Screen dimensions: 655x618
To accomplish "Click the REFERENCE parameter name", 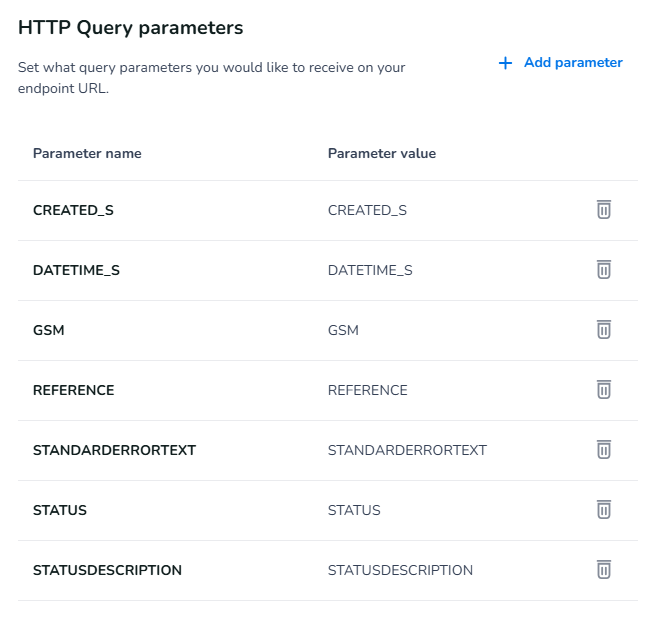I will point(74,390).
